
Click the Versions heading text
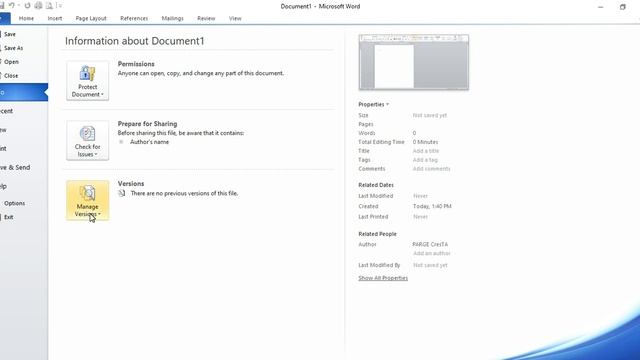tap(131, 184)
